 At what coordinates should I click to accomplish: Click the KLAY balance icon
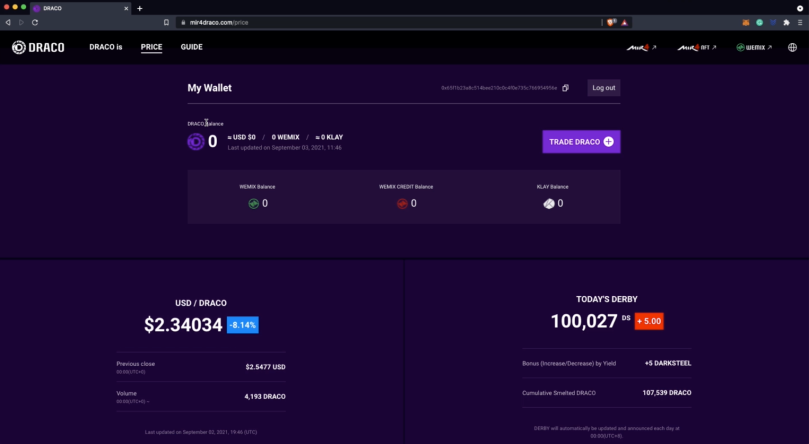click(548, 204)
